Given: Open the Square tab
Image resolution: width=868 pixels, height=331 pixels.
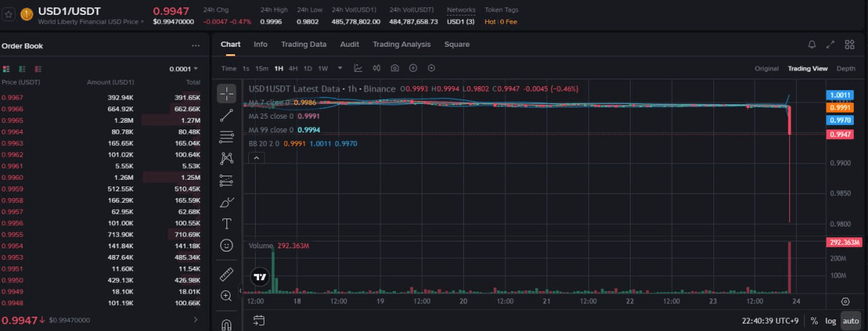Looking at the screenshot, I should [457, 44].
